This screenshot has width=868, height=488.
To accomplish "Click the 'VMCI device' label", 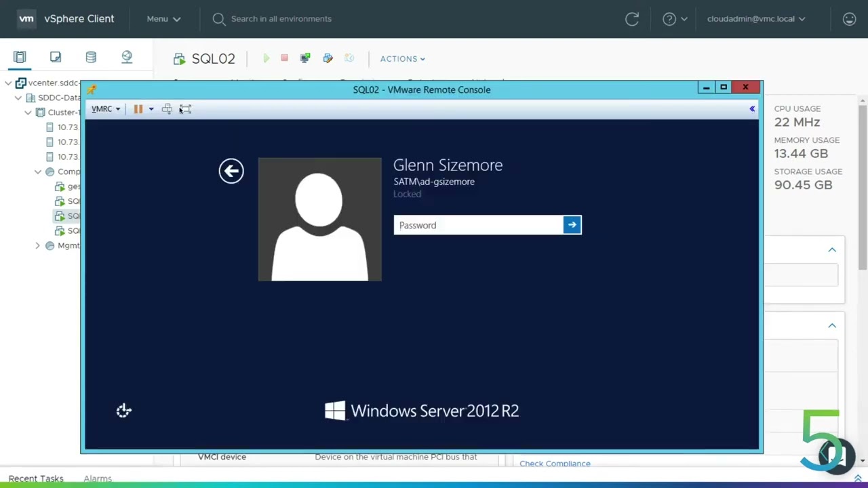I will pos(222,457).
